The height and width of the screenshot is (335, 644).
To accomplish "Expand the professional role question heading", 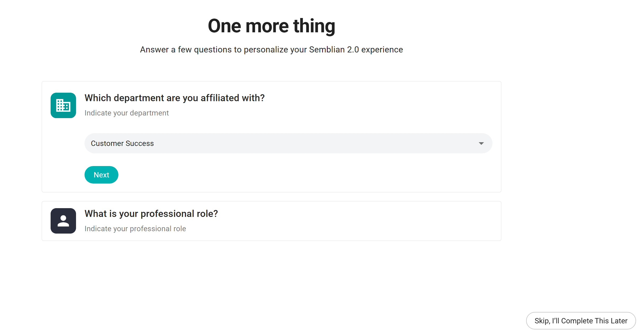I will [x=151, y=214].
